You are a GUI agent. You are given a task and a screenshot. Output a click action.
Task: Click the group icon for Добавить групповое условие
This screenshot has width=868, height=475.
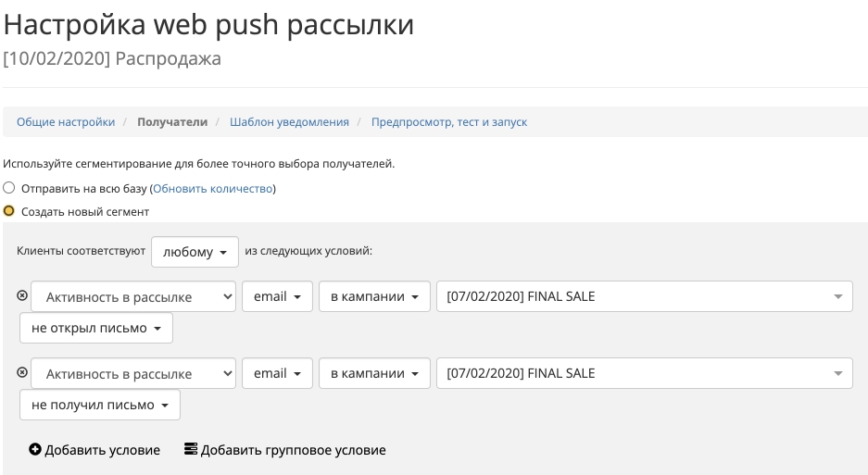coord(191,450)
